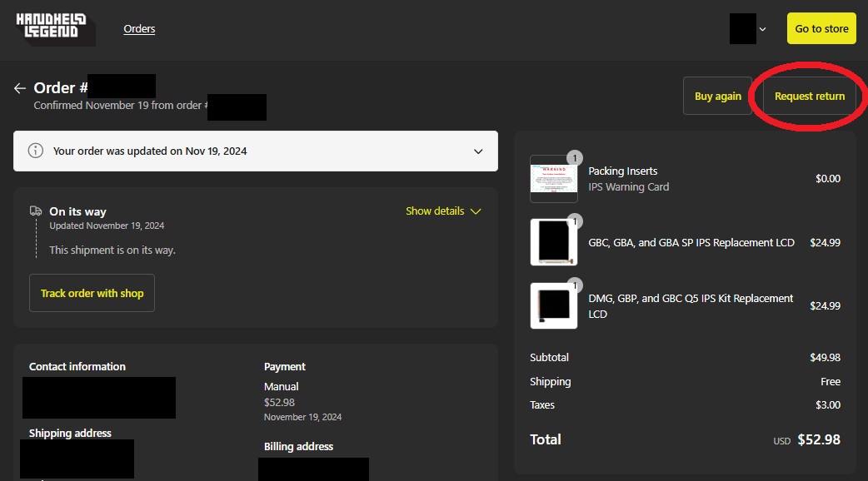Click the Shipping value 'Free'
The width and height of the screenshot is (868, 481).
click(831, 381)
